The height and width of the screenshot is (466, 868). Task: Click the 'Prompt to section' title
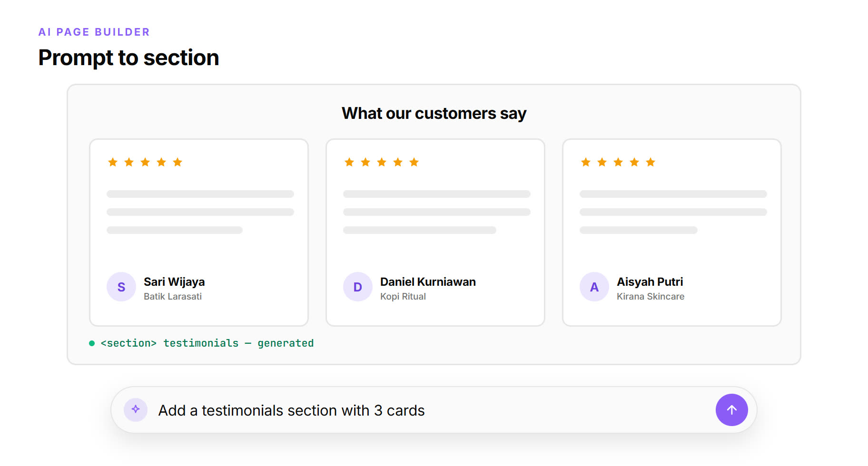point(128,58)
